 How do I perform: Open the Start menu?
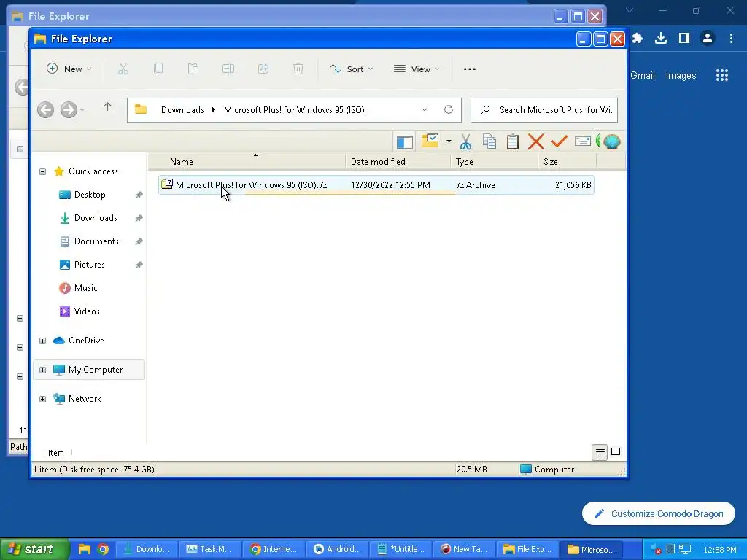point(34,549)
